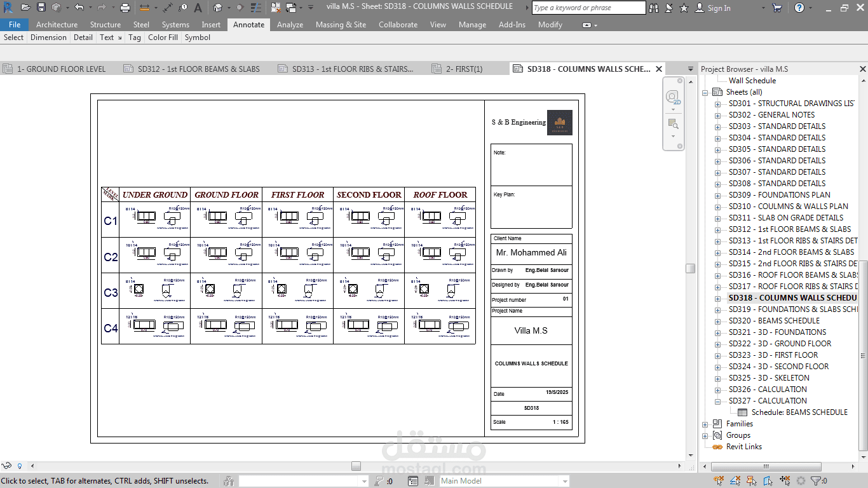Click the Symbol panel label
Screen dimensions: 868x488
point(198,37)
